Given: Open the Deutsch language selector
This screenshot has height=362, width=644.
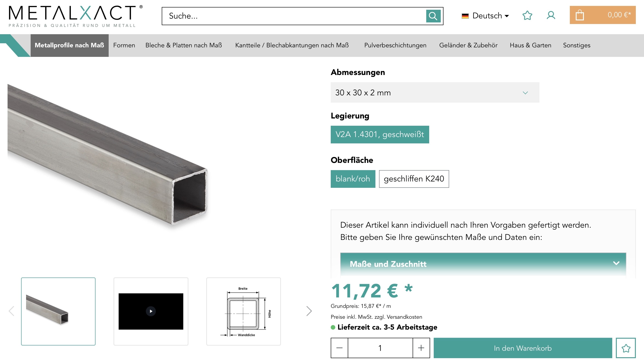Looking at the screenshot, I should 485,16.
